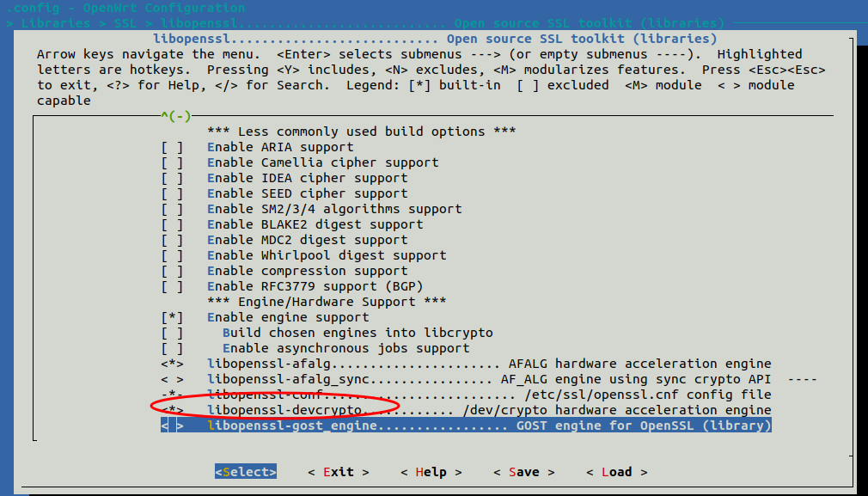
Task: Click the Select button
Action: pyautogui.click(x=246, y=472)
